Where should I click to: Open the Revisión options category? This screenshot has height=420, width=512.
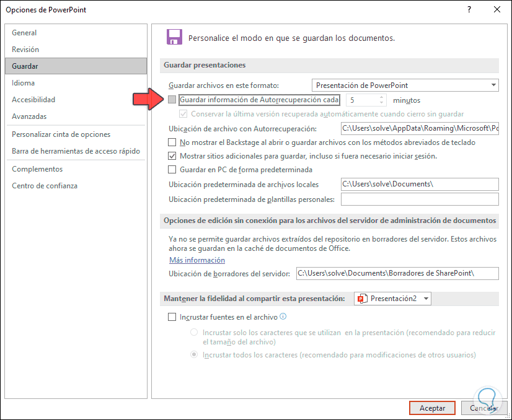pyautogui.click(x=76, y=50)
